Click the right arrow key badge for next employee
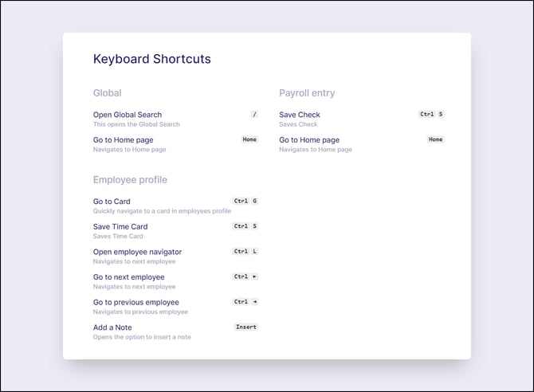Viewport: 534px width, 392px height. tap(254, 276)
